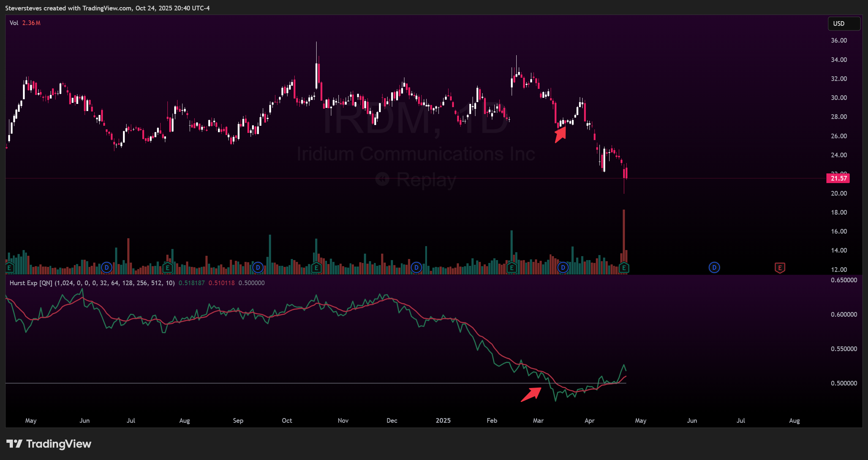Open the dividend D marker in mid-March 2025
This screenshot has height=460, width=868.
pos(563,268)
